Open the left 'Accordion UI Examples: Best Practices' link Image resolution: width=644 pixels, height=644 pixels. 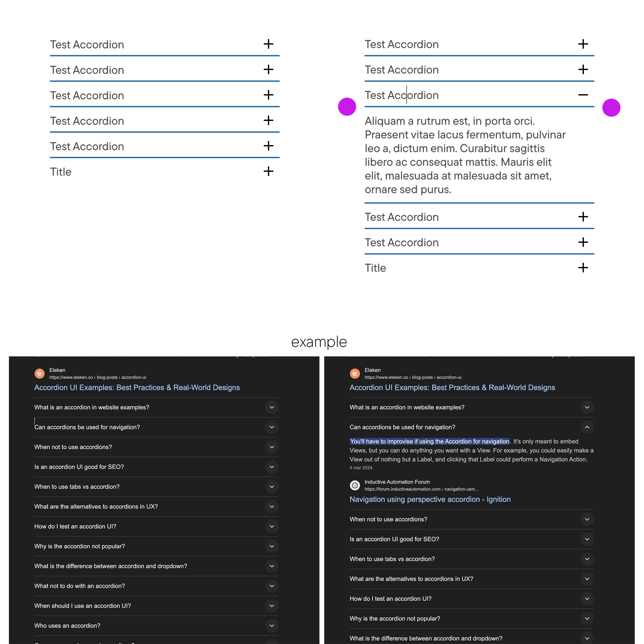(137, 388)
